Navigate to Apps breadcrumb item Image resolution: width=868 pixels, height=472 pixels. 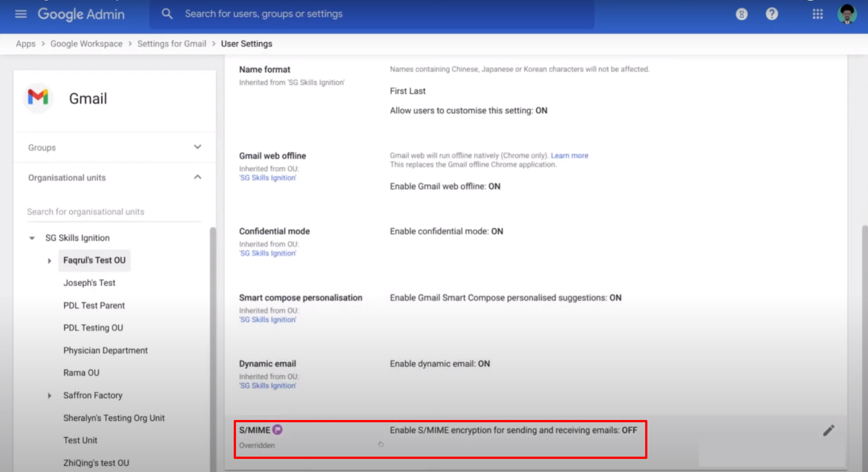click(26, 43)
